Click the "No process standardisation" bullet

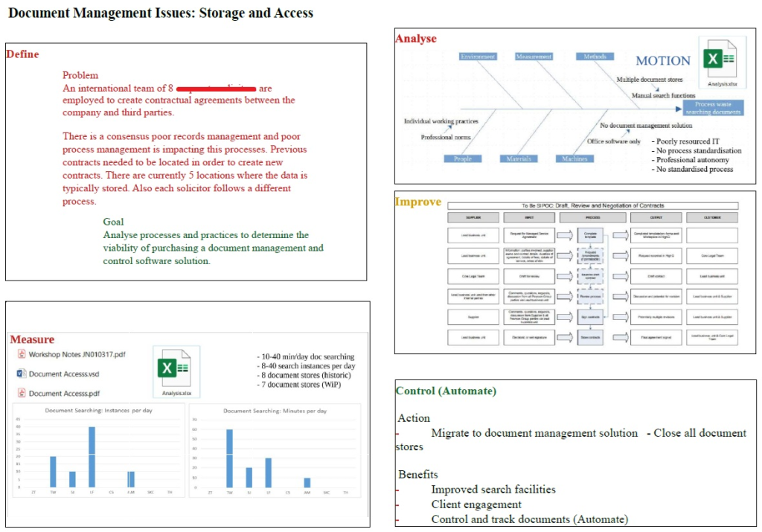(x=697, y=150)
